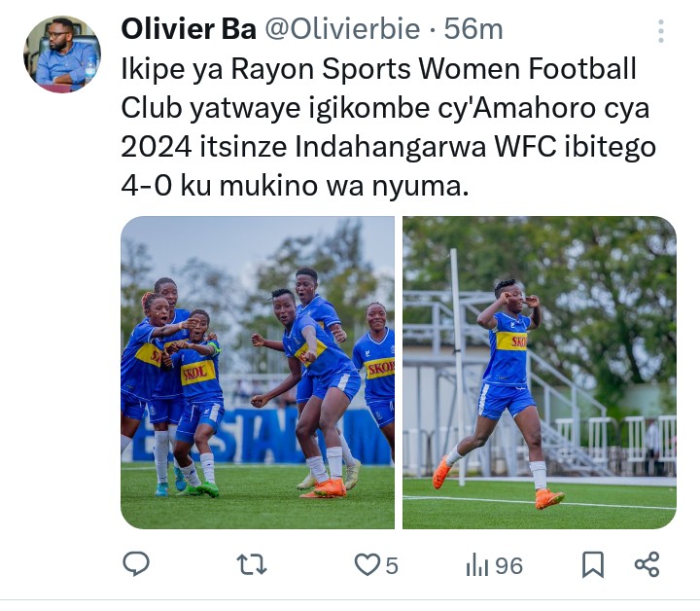Click the view count showing 96
Viewport: 700px width, 611px height.
[508, 566]
